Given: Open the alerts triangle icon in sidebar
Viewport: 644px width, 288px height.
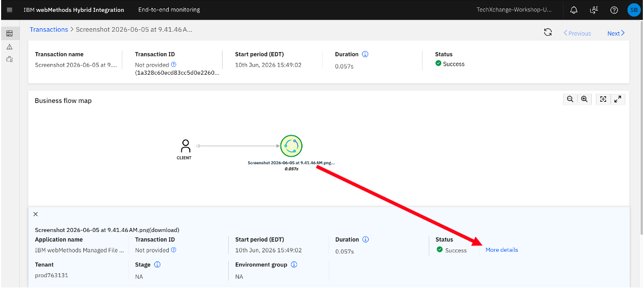Looking at the screenshot, I should pyautogui.click(x=10, y=47).
